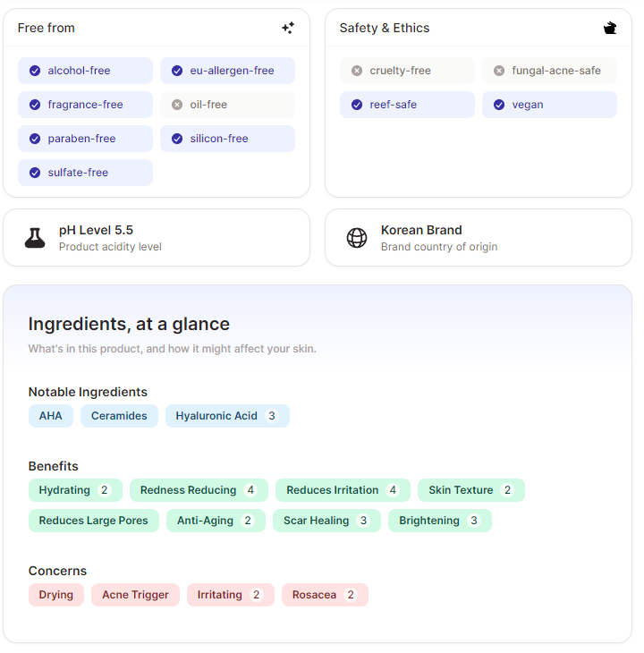Click the globe icon beside Korean Brand

pos(357,238)
